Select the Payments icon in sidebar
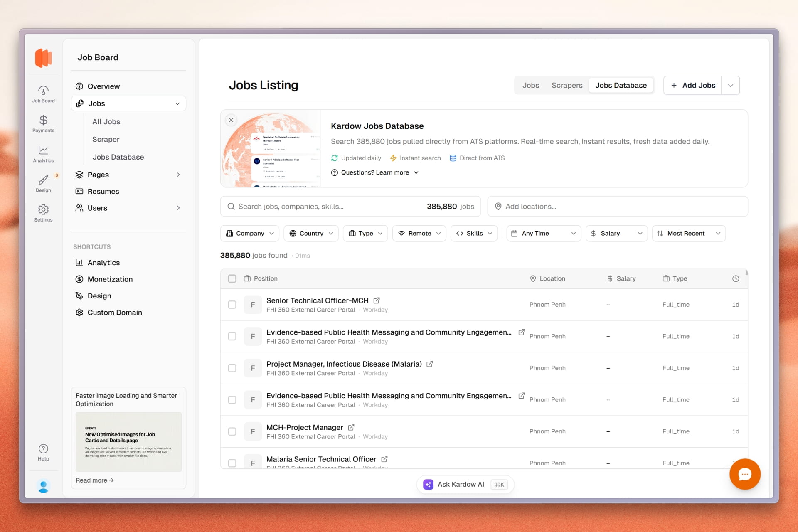 [43, 123]
